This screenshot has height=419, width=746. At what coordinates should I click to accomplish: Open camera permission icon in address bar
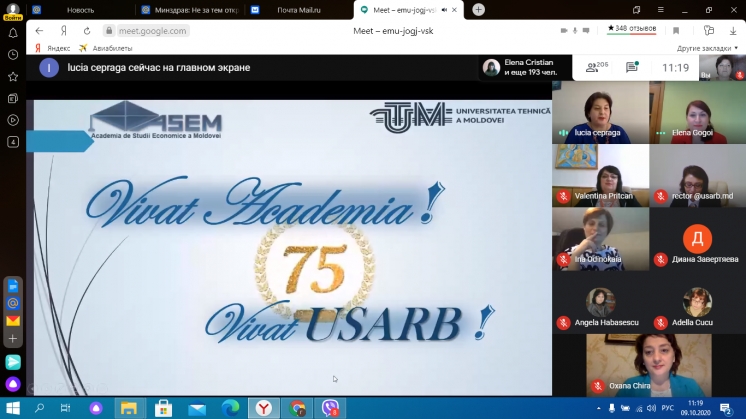(x=564, y=31)
